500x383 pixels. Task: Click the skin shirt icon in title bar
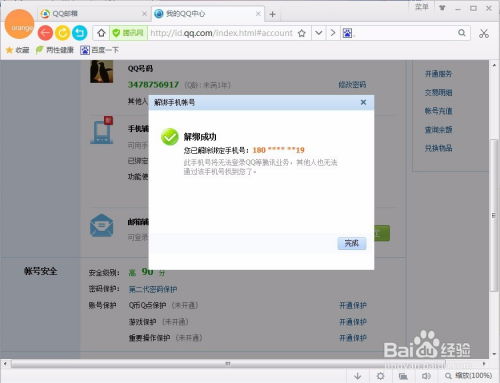442,8
